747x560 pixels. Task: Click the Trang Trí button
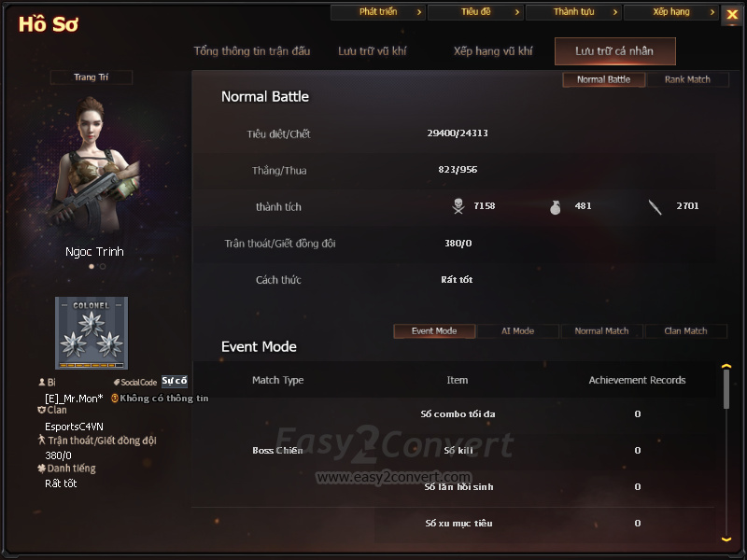(91, 77)
